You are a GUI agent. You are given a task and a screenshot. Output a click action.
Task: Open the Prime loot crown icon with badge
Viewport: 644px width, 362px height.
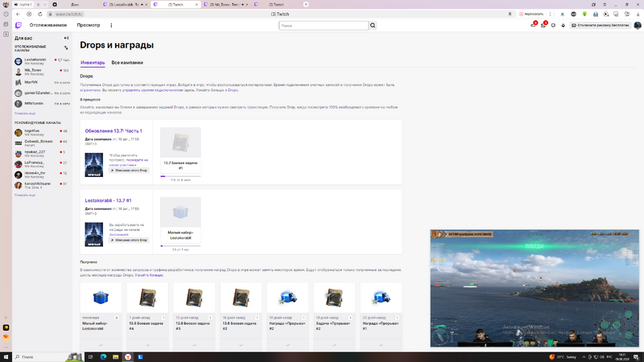tap(533, 26)
